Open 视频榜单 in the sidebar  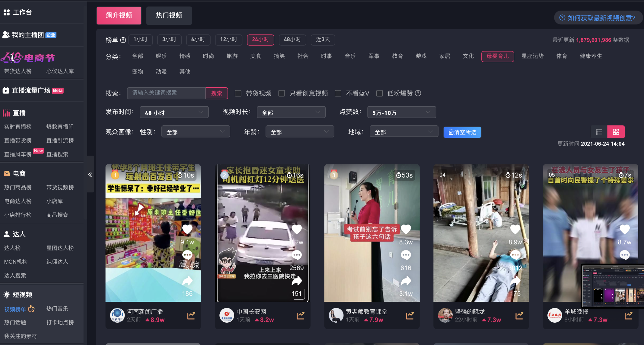(x=15, y=309)
